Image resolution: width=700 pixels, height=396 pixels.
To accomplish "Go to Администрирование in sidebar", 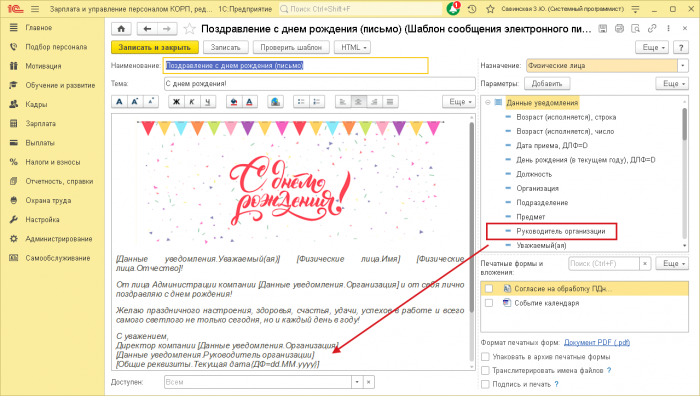I will [59, 239].
